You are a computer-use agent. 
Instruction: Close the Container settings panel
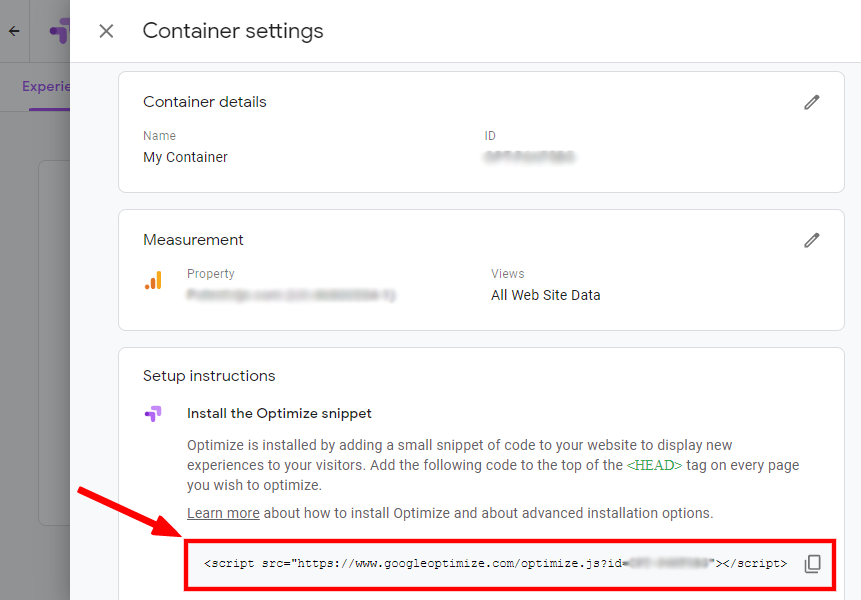[106, 31]
